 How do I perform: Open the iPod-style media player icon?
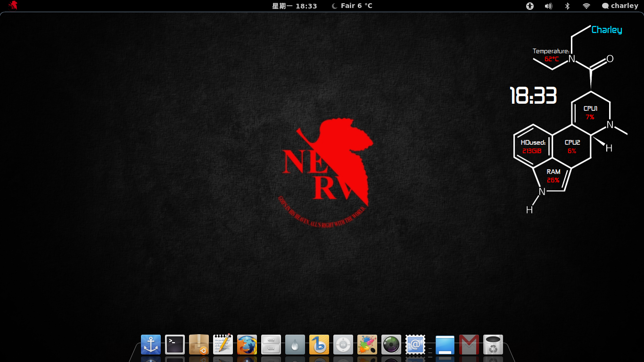pos(343,345)
